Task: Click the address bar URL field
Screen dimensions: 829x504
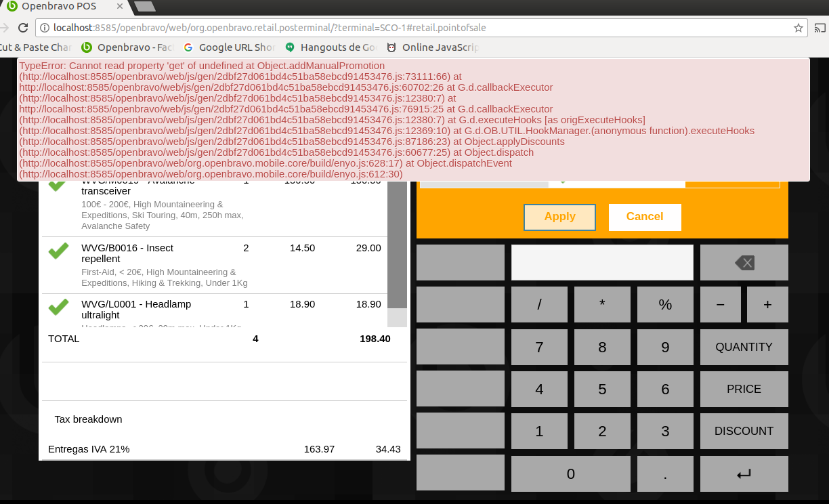Action: tap(420, 28)
